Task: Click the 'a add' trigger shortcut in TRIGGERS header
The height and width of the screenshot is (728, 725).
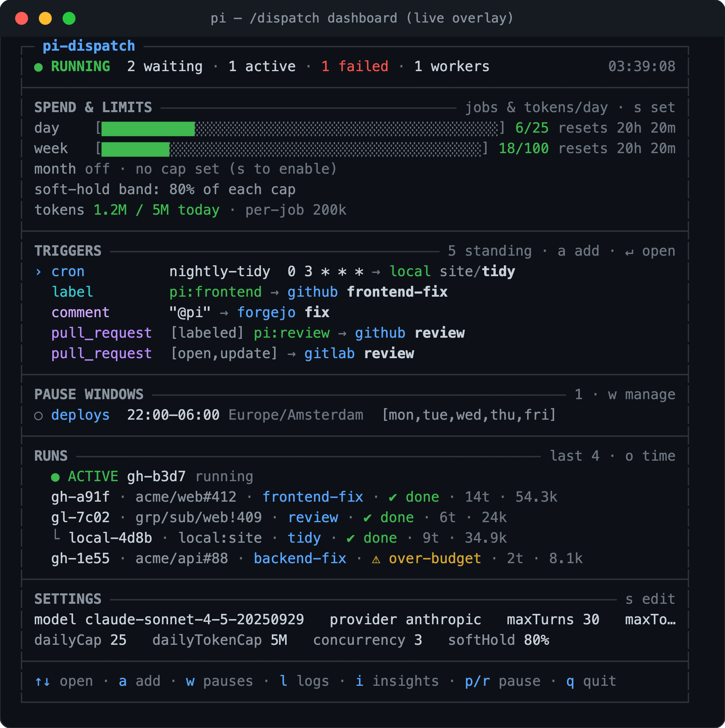Action: (578, 251)
